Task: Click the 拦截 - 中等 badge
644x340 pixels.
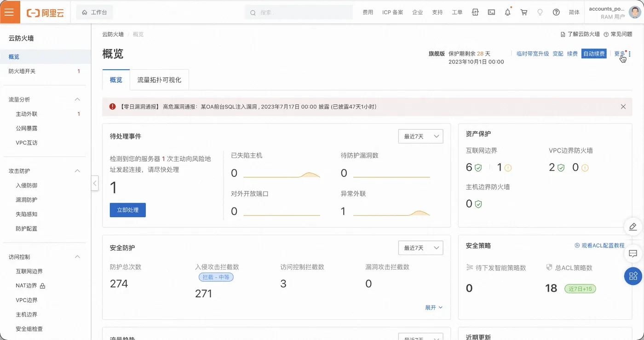Action: point(216,277)
